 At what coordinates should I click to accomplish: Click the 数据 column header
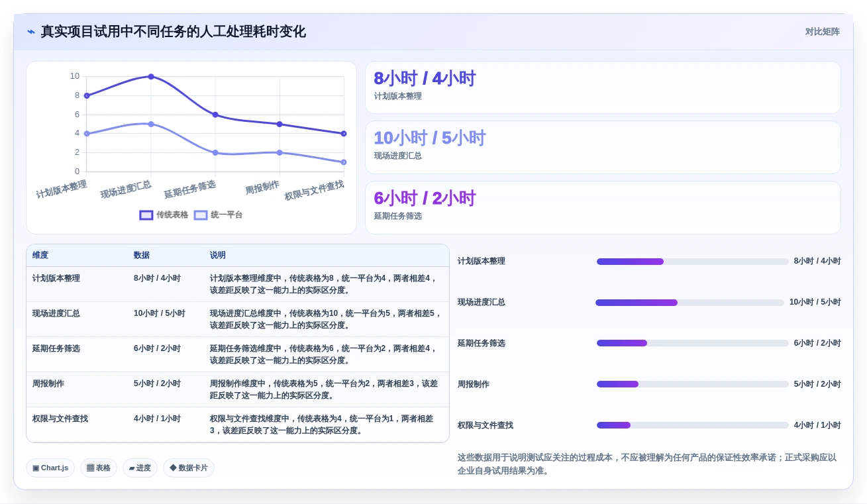[142, 256]
